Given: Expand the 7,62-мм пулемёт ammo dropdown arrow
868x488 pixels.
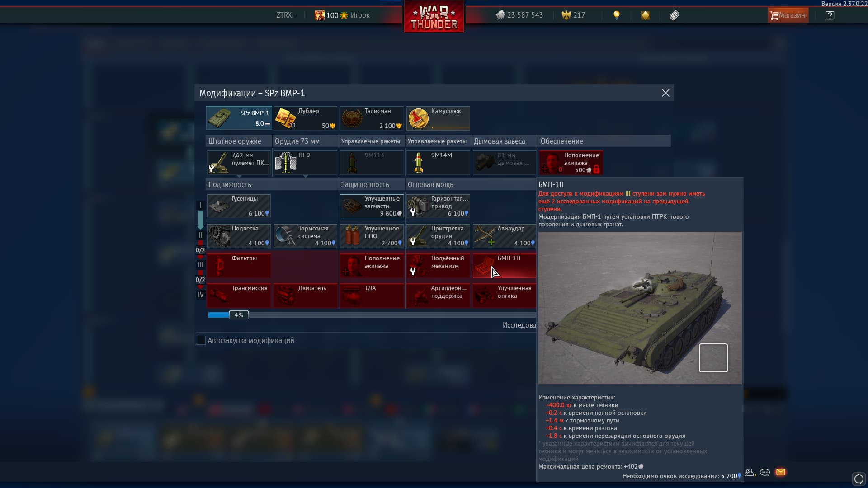Looking at the screenshot, I should [239, 176].
